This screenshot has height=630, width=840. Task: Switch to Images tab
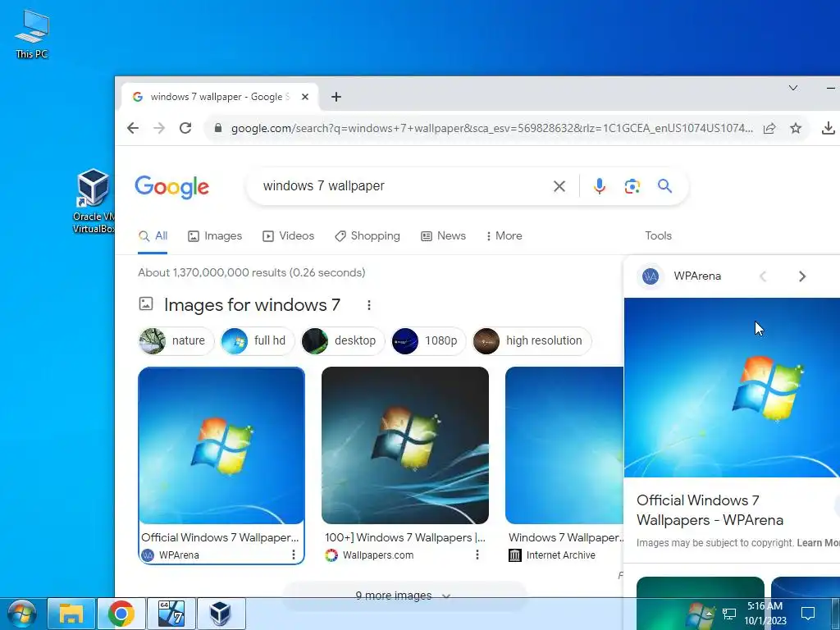point(215,236)
